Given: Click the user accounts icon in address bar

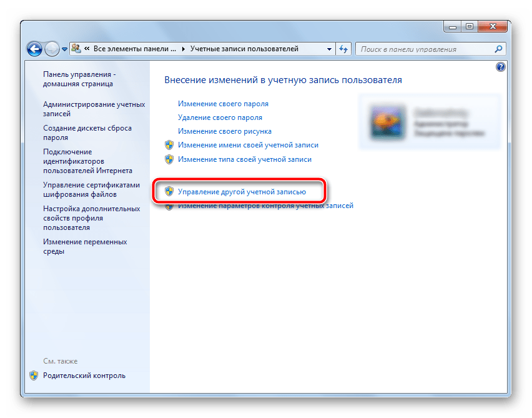Looking at the screenshot, I should click(x=76, y=49).
